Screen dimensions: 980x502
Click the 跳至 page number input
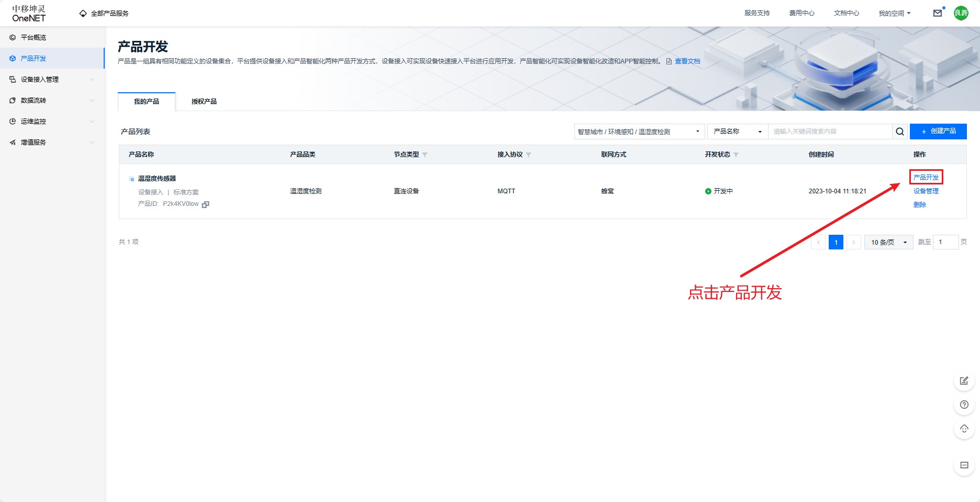(946, 242)
